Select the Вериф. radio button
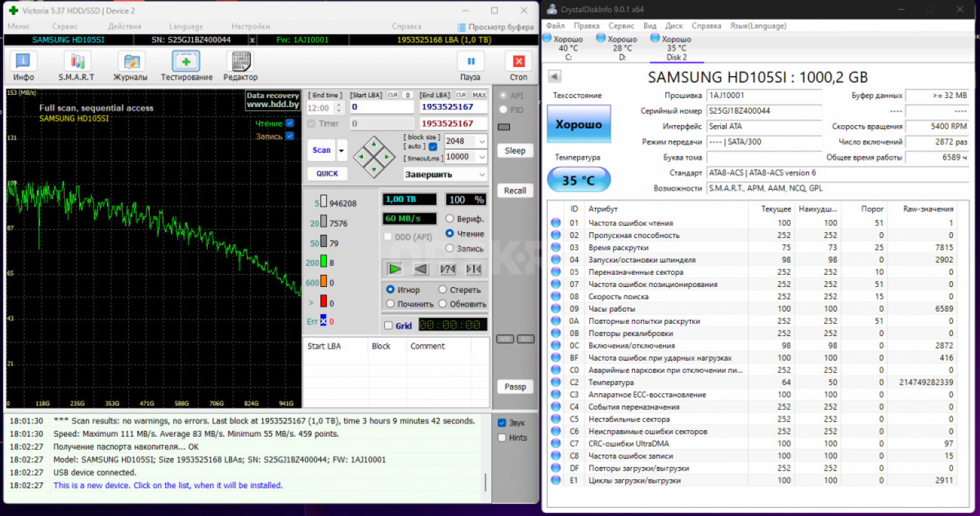 click(449, 219)
